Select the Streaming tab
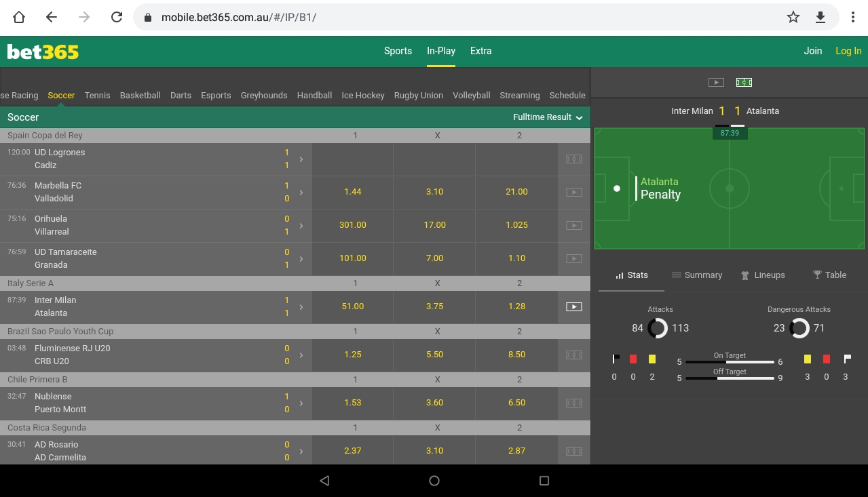The width and height of the screenshot is (868, 497). coord(520,96)
